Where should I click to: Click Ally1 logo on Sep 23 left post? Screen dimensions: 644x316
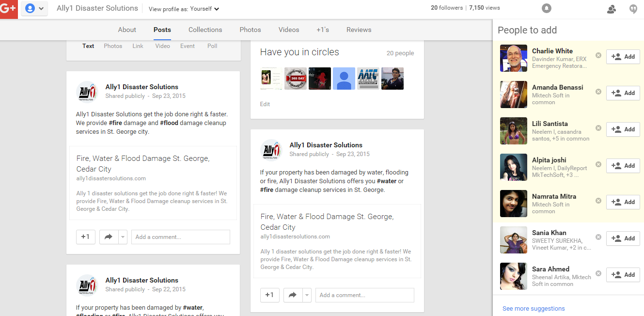click(87, 92)
